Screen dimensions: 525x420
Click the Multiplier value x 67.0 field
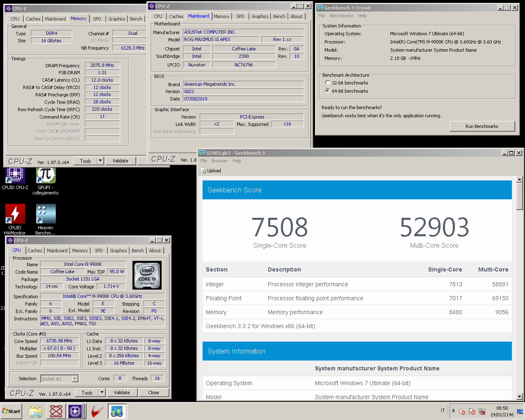pyautogui.click(x=59, y=348)
